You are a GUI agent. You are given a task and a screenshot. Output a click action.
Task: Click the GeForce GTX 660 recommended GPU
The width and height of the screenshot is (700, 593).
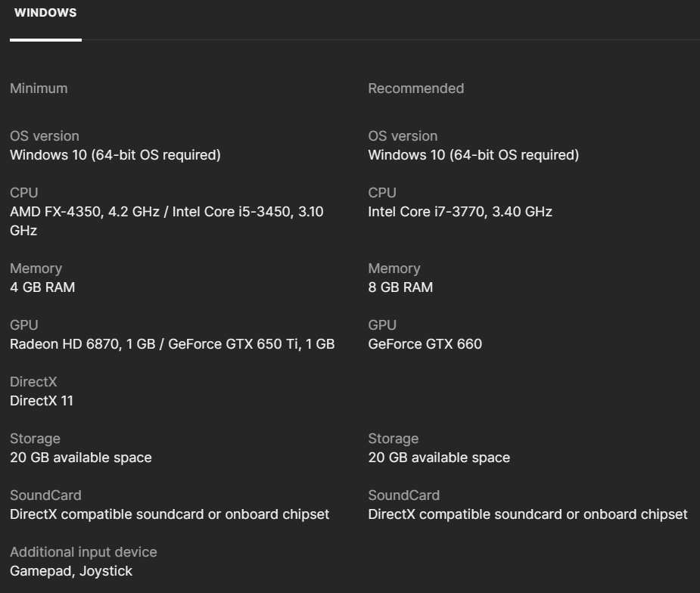[x=425, y=344]
